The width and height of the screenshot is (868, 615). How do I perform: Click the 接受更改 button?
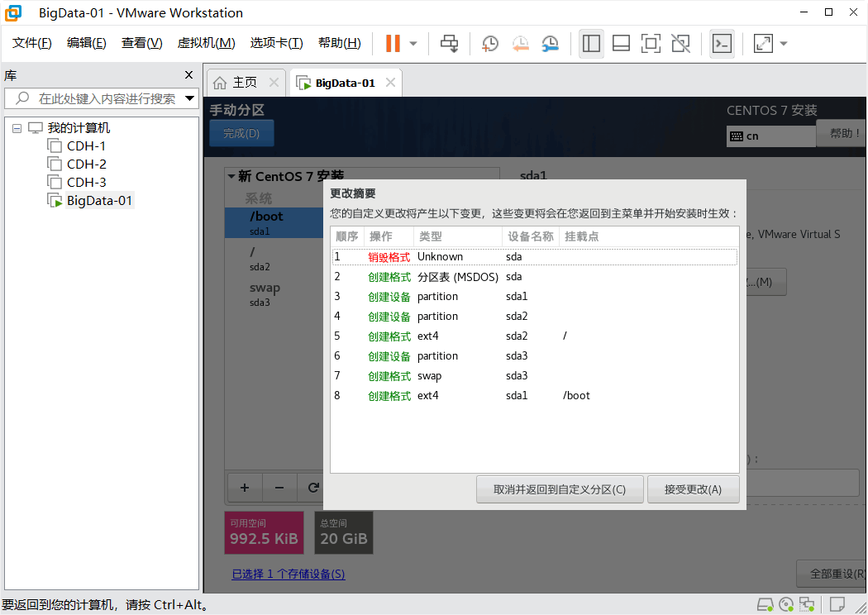691,489
